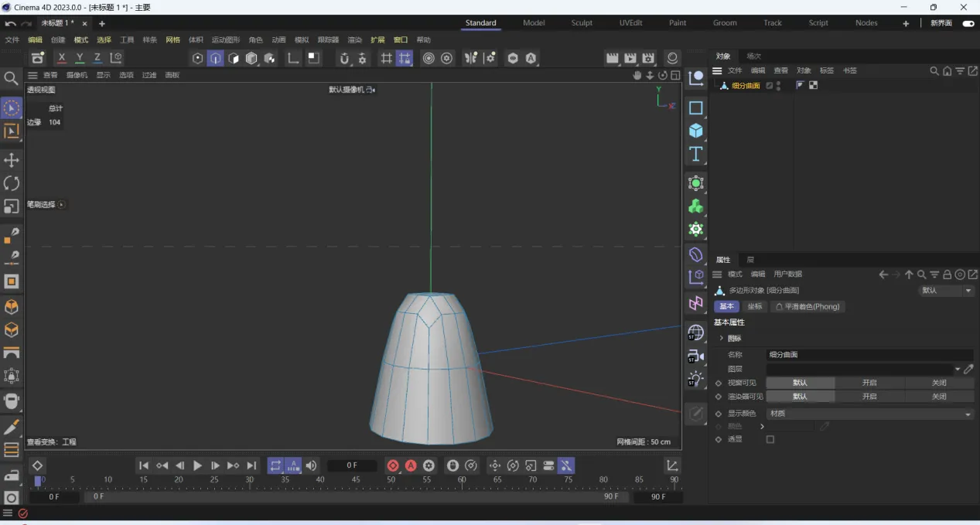The image size is (980, 525).
Task: Lock the X axis toggle
Action: (62, 58)
